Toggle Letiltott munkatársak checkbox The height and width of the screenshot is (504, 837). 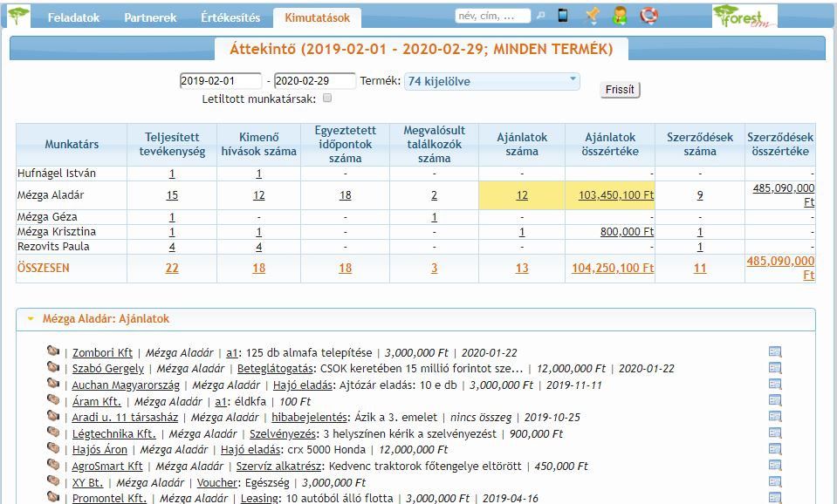tap(328, 99)
